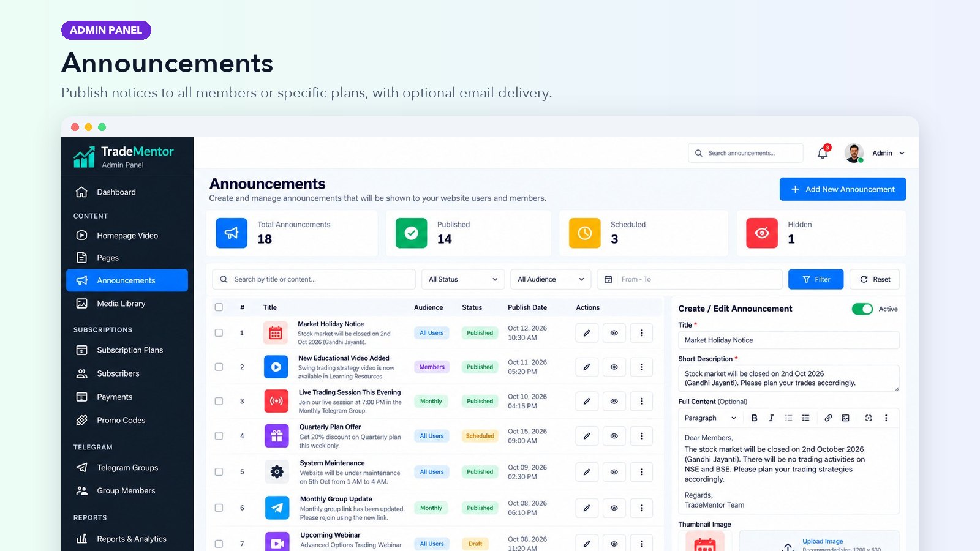This screenshot has height=551, width=980.
Task: Click the Search by title or content field
Action: pos(314,279)
